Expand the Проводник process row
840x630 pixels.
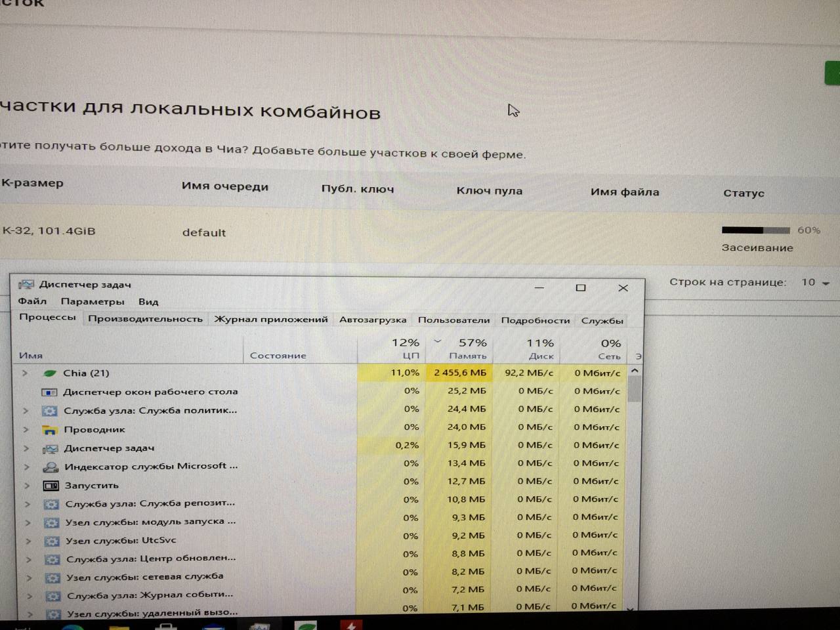point(26,430)
